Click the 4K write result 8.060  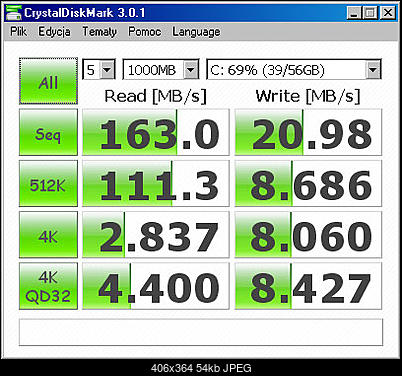pyautogui.click(x=308, y=235)
